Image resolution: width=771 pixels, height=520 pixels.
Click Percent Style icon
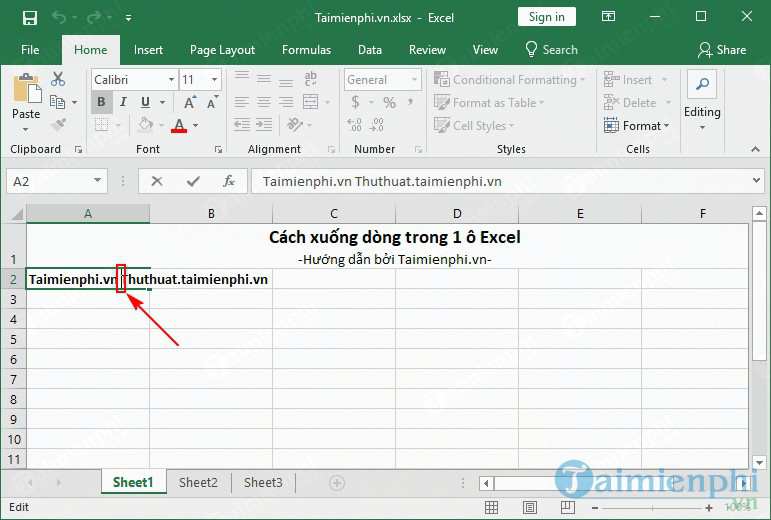click(389, 103)
